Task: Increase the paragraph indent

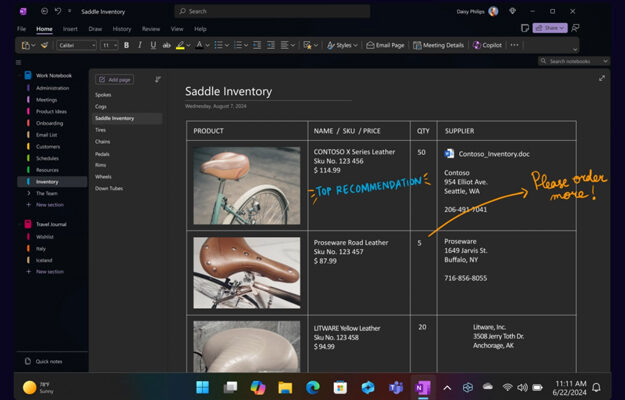Action: tap(271, 45)
